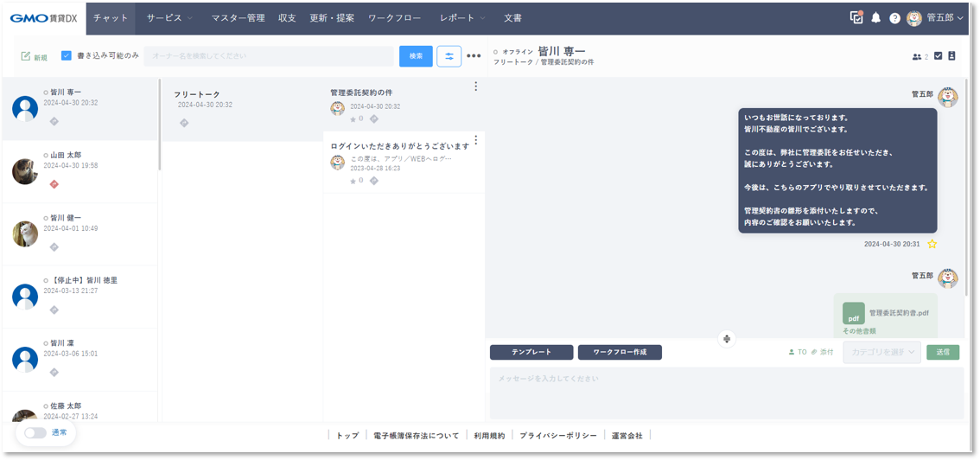The image size is (980, 460).
Task: Click green 送信 button
Action: click(x=943, y=352)
